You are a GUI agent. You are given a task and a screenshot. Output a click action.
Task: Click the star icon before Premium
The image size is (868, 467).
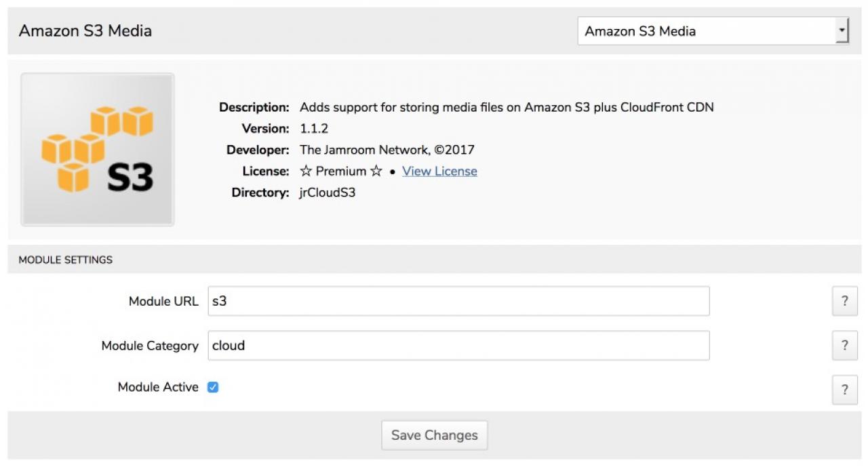[306, 171]
